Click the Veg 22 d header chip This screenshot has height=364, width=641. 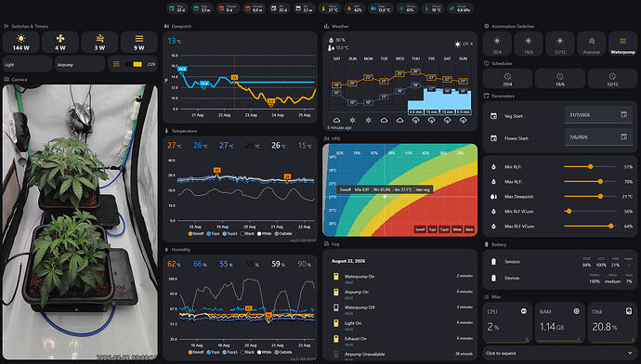(x=177, y=8)
